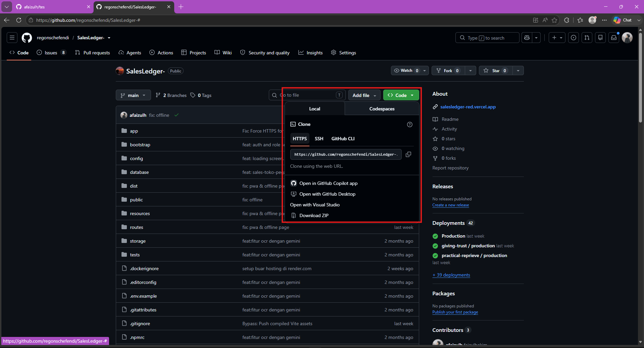The width and height of the screenshot is (644, 348).
Task: Open the Pull requests icon in header
Action: pyautogui.click(x=587, y=38)
